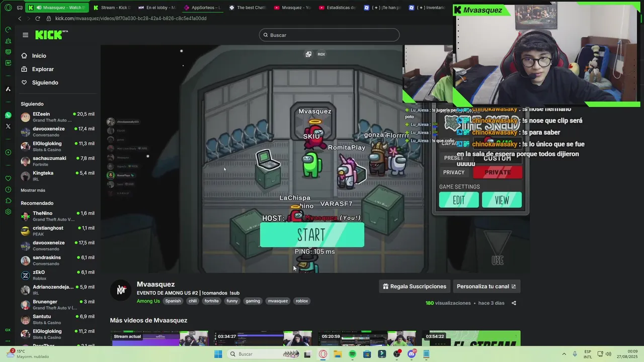Click the browser address bar URL
Viewport: 644px width, 362px height.
pyautogui.click(x=131, y=19)
